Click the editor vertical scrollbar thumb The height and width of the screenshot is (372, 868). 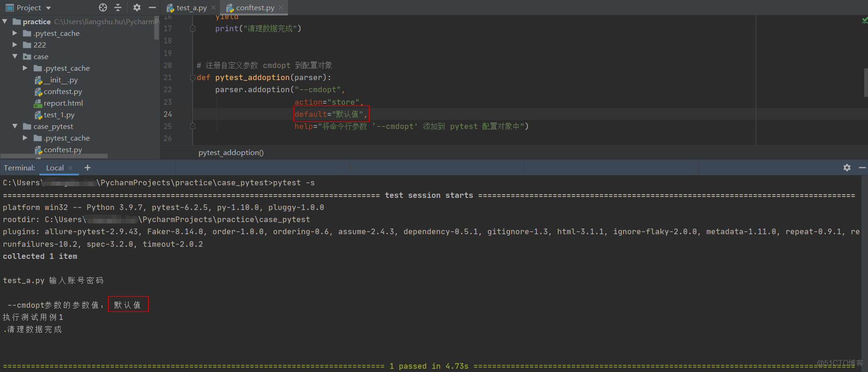click(866, 83)
